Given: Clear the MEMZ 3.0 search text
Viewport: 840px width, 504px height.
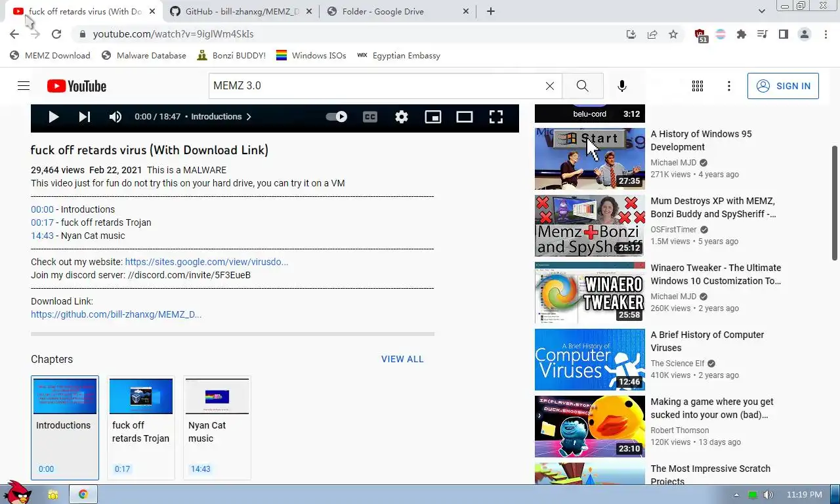Looking at the screenshot, I should [x=550, y=86].
